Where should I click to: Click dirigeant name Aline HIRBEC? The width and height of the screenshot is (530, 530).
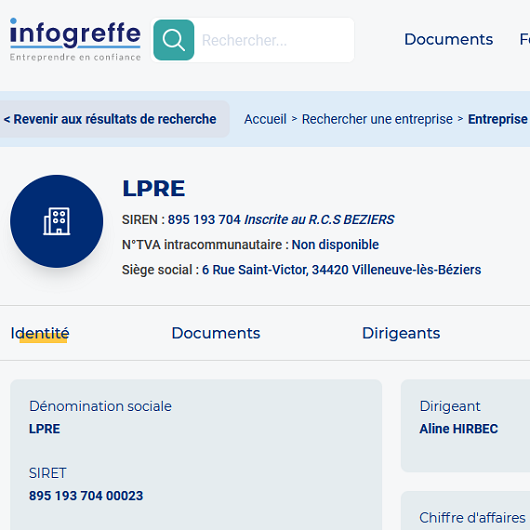click(459, 429)
